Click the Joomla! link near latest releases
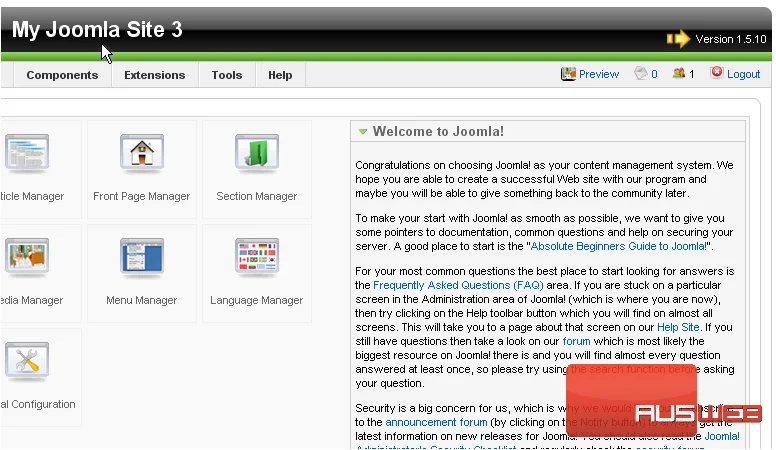The height and width of the screenshot is (450, 776). tap(722, 436)
